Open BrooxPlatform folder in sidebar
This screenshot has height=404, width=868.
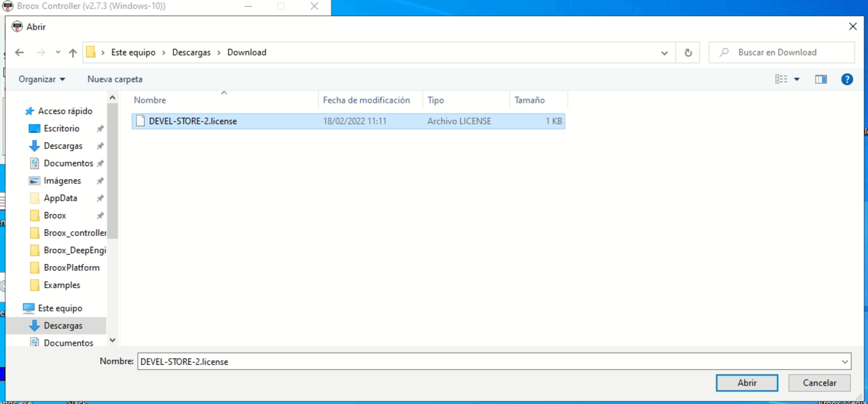pyautogui.click(x=72, y=268)
